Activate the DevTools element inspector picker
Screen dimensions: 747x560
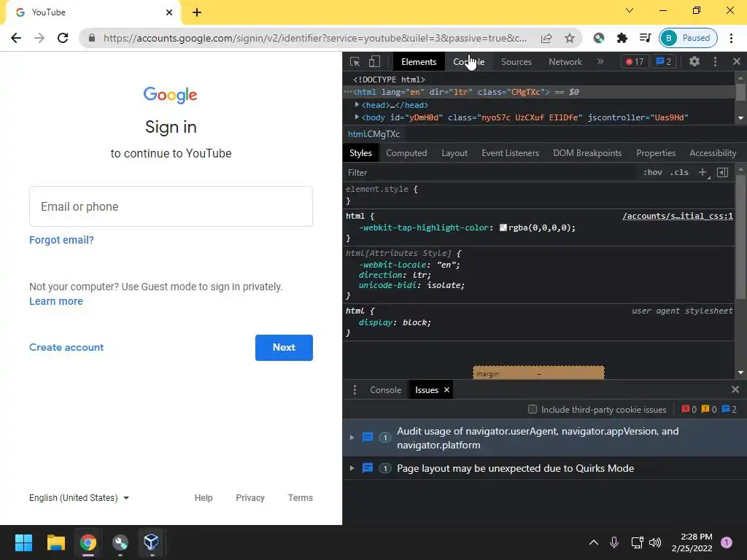(355, 62)
